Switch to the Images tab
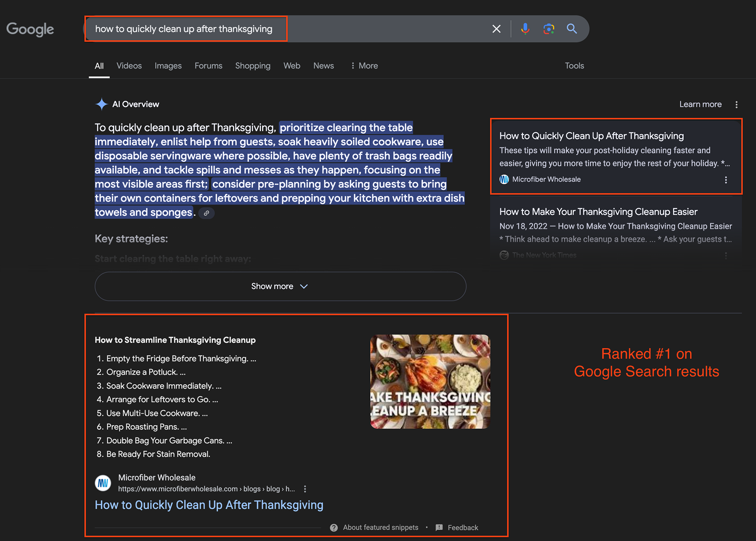756x541 pixels. click(x=168, y=66)
